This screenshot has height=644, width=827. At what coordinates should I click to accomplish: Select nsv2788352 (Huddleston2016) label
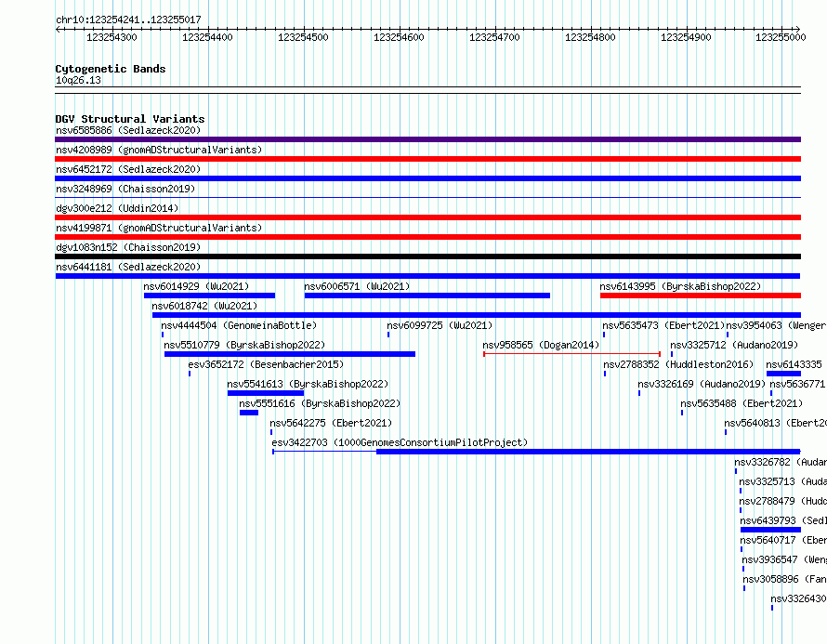tap(679, 364)
